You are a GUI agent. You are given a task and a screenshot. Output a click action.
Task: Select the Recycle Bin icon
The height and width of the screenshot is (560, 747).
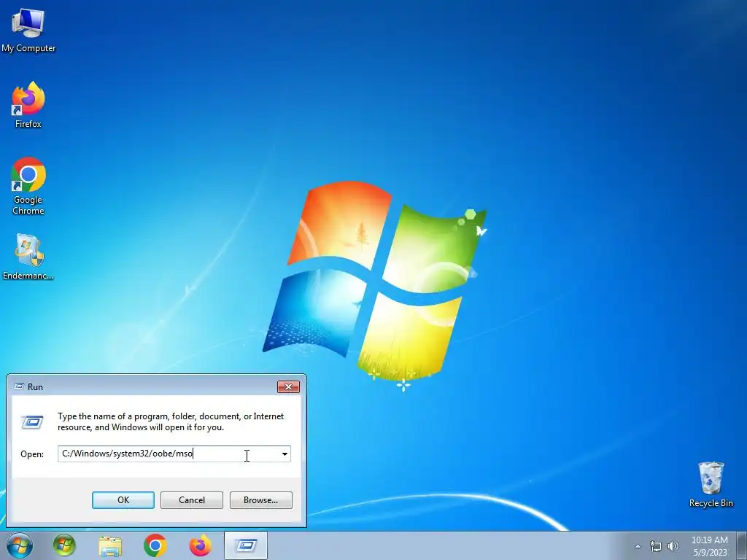711,485
